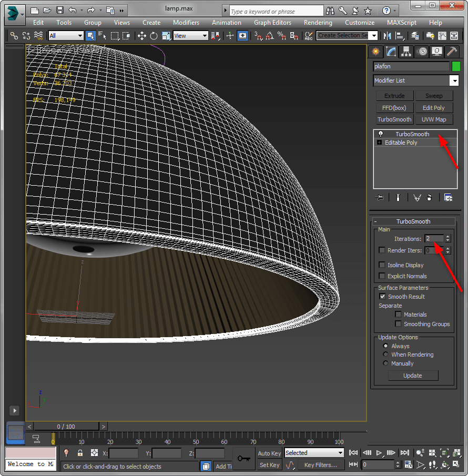Select the Select and Move tool
The height and width of the screenshot is (476, 468).
coord(142,36)
